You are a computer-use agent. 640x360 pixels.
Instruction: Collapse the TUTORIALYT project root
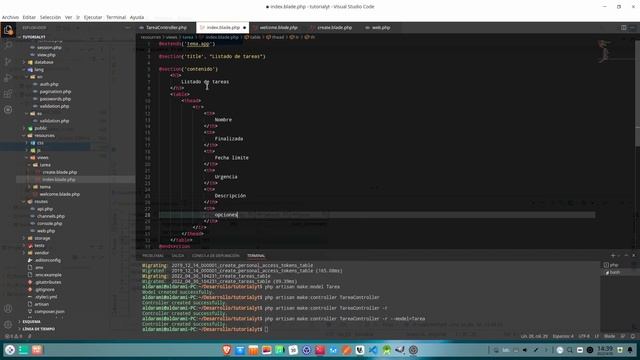33,37
